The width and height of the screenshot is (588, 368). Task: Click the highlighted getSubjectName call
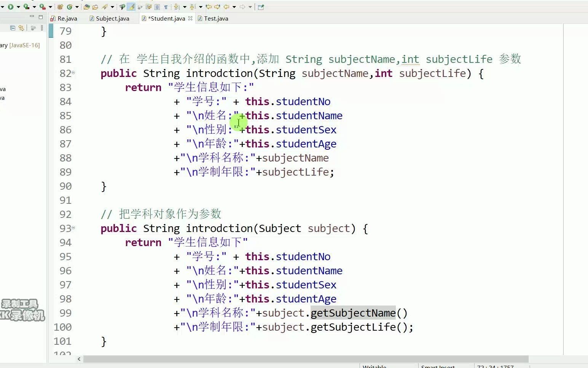353,313
